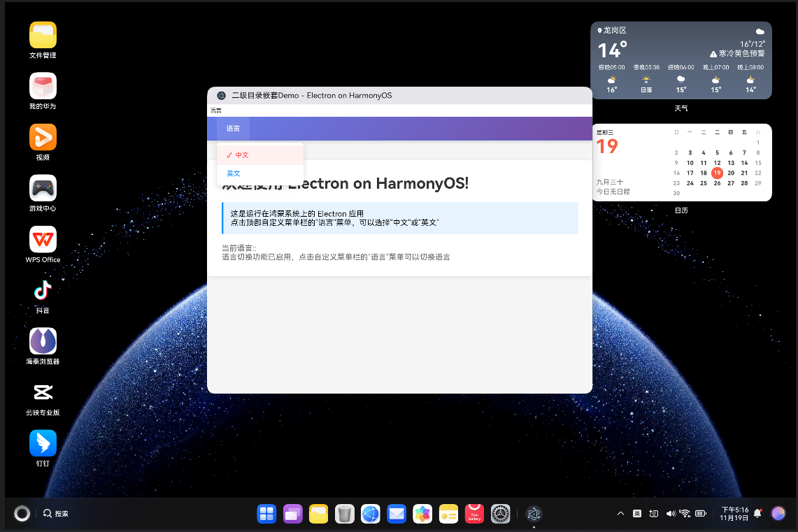
Task: Open the notification bell in the tray
Action: pyautogui.click(x=758, y=513)
